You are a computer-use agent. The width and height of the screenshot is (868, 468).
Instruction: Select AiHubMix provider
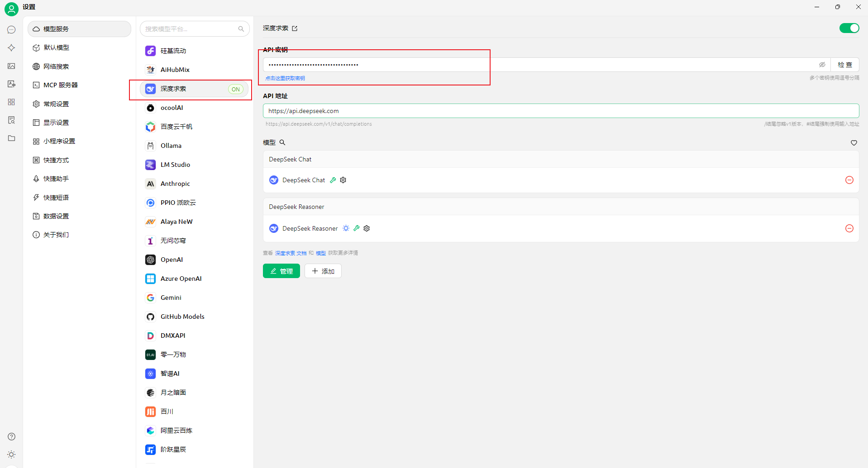pos(194,70)
